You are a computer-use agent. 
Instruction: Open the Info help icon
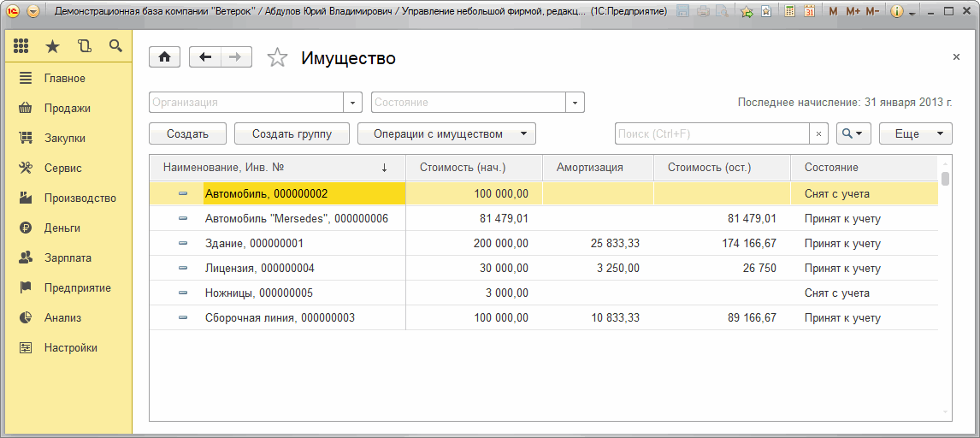pos(897,11)
